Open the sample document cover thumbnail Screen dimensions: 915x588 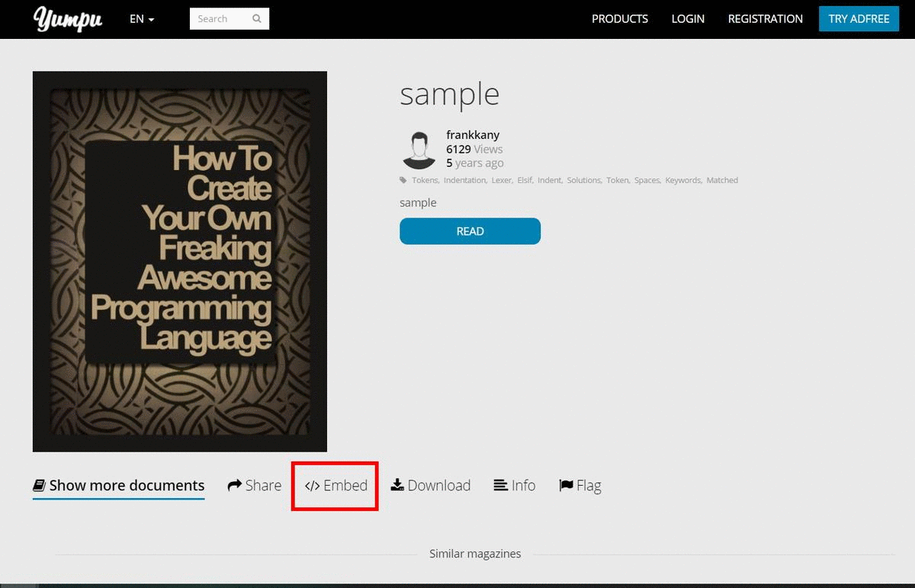[180, 262]
